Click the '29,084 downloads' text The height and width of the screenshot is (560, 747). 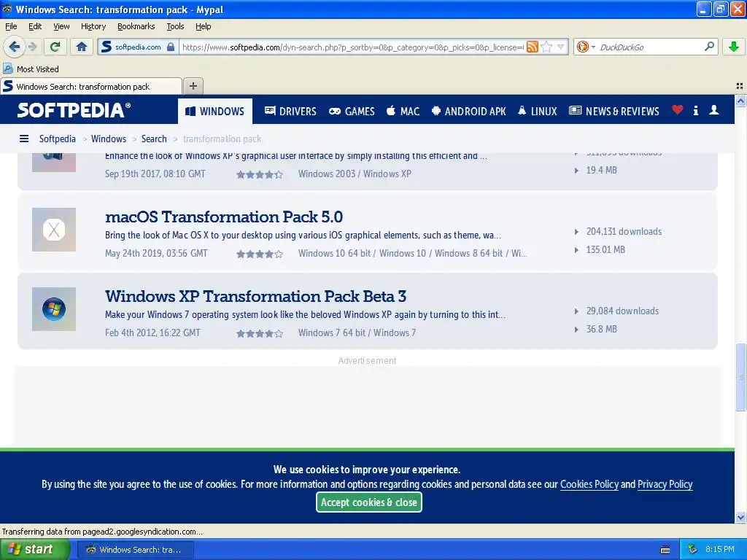coord(622,311)
